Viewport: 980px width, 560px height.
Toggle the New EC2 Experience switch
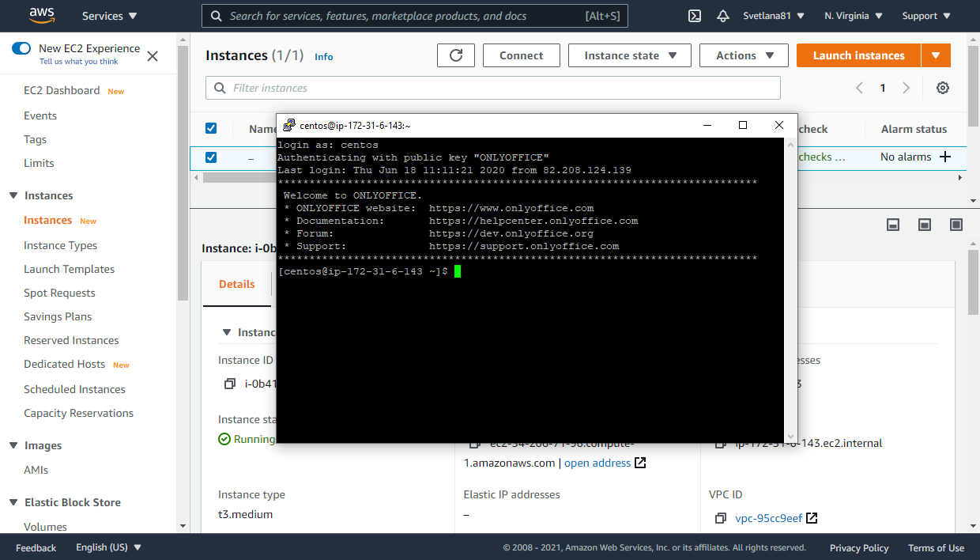pos(21,48)
